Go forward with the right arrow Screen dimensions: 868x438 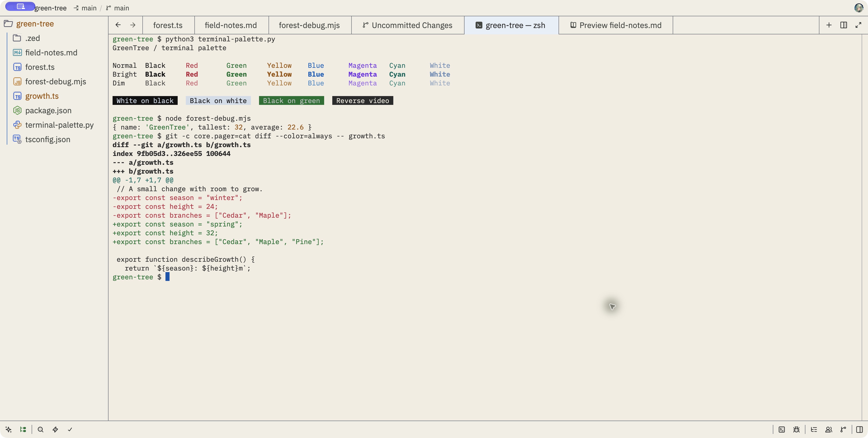[x=133, y=25]
